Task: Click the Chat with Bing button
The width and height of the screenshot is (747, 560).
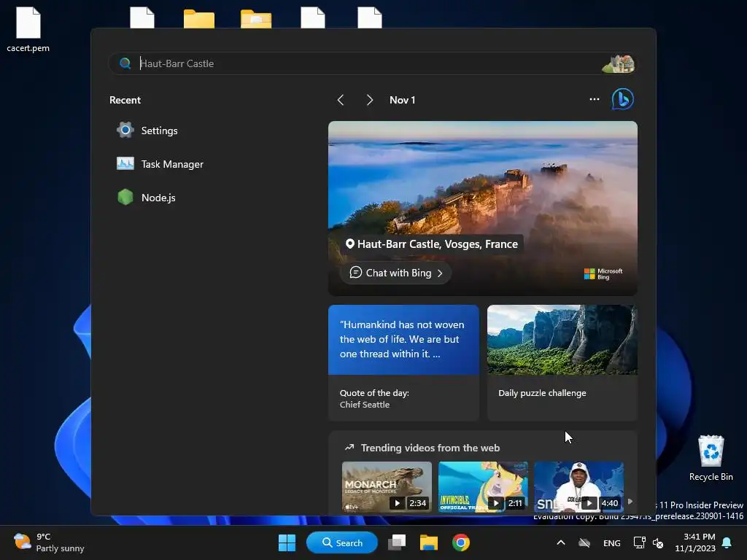Action: 395,273
